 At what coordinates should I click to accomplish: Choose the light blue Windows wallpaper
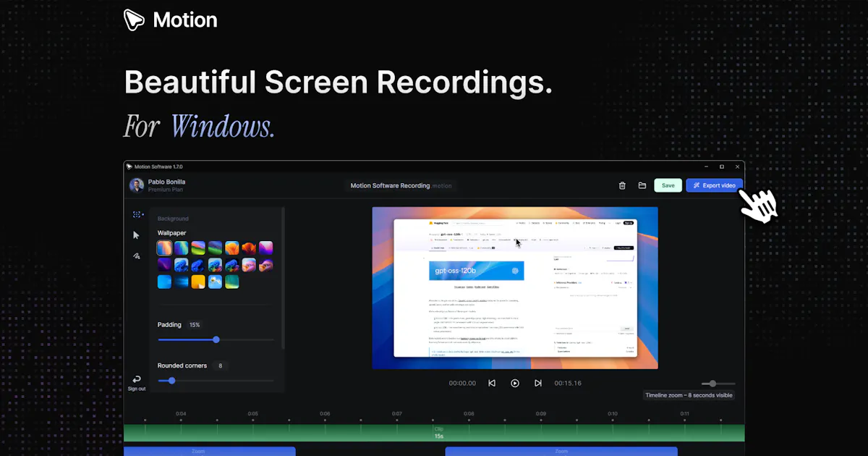coord(164,282)
